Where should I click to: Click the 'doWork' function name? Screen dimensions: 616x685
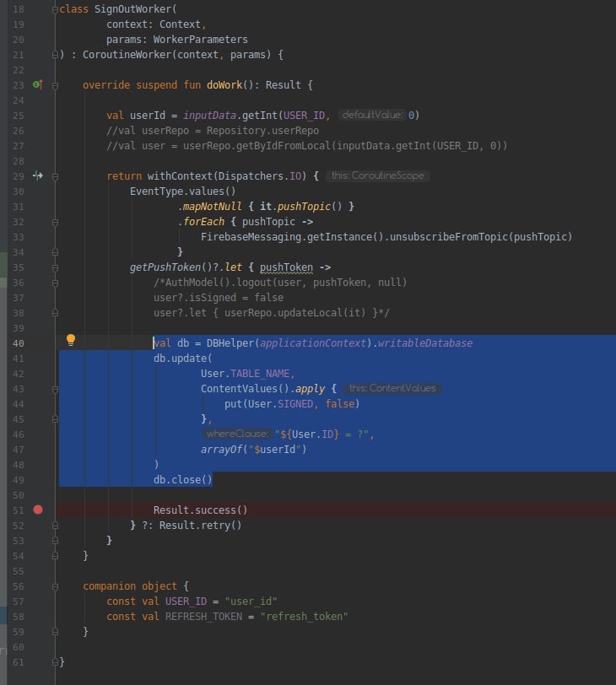[224, 84]
